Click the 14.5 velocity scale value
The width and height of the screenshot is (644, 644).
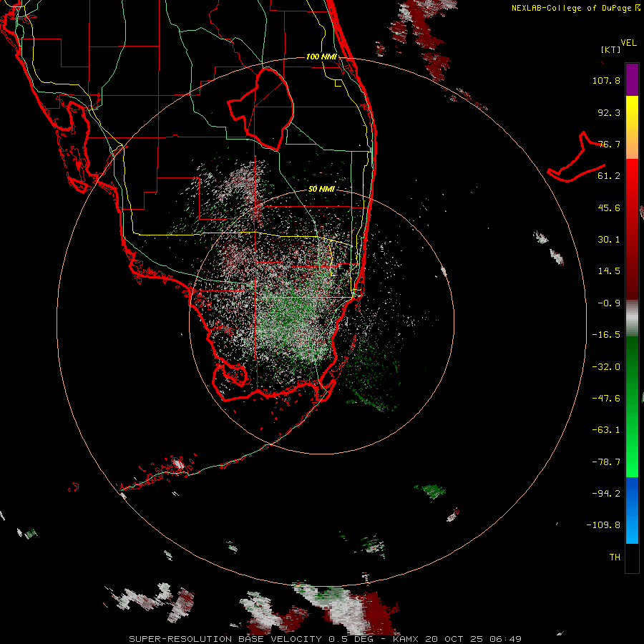609,271
